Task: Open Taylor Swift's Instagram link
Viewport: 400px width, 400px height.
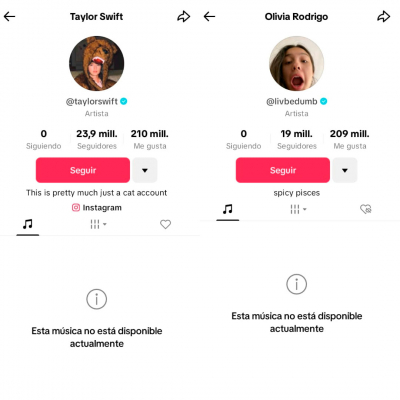Action: coord(97,208)
